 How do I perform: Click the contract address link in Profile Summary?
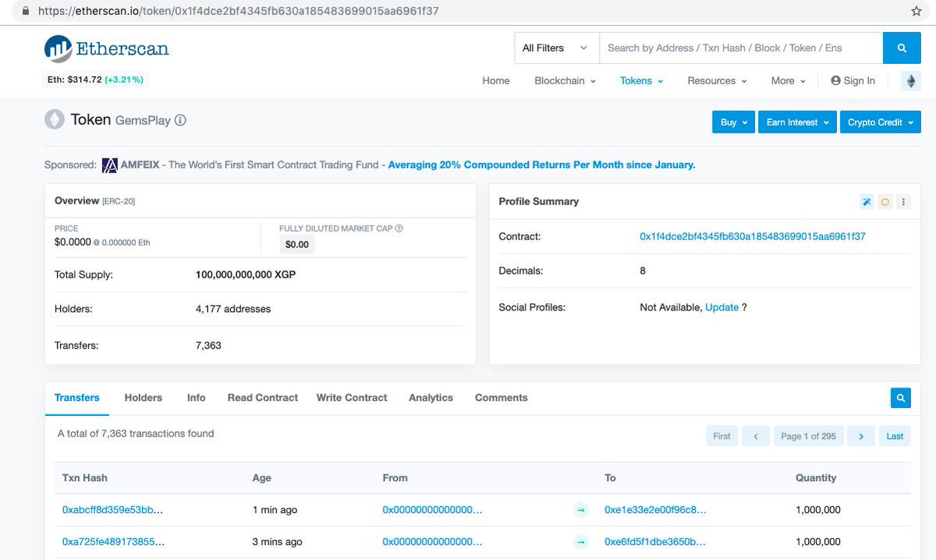[x=753, y=236]
